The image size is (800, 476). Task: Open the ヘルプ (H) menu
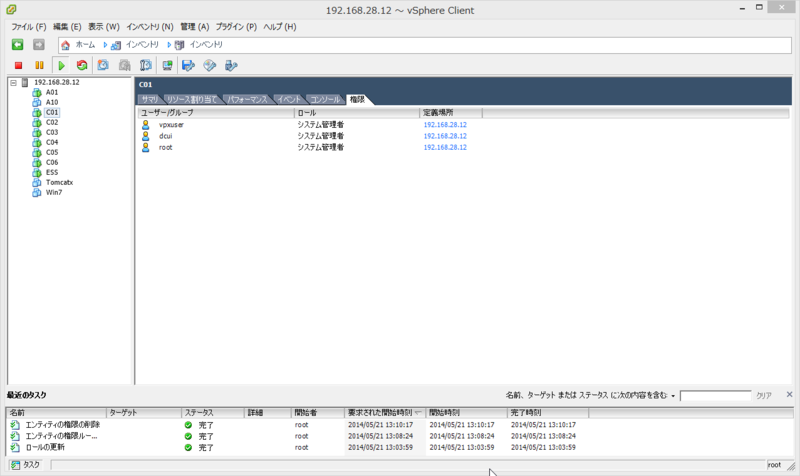point(280,27)
